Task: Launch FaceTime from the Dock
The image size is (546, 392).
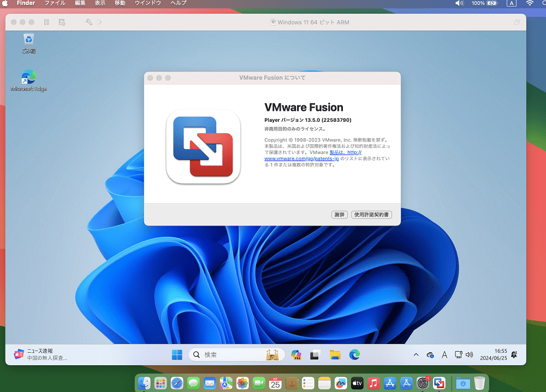Action: pyautogui.click(x=259, y=384)
